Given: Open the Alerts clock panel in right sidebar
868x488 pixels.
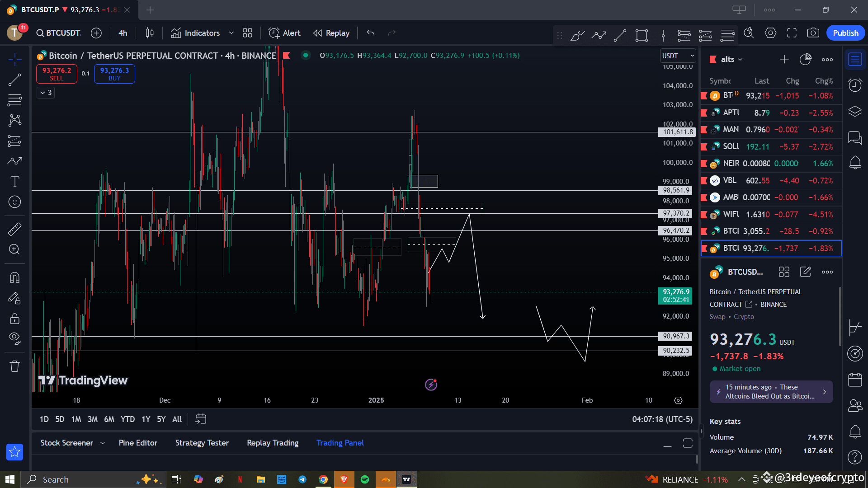Looking at the screenshot, I should point(855,85).
